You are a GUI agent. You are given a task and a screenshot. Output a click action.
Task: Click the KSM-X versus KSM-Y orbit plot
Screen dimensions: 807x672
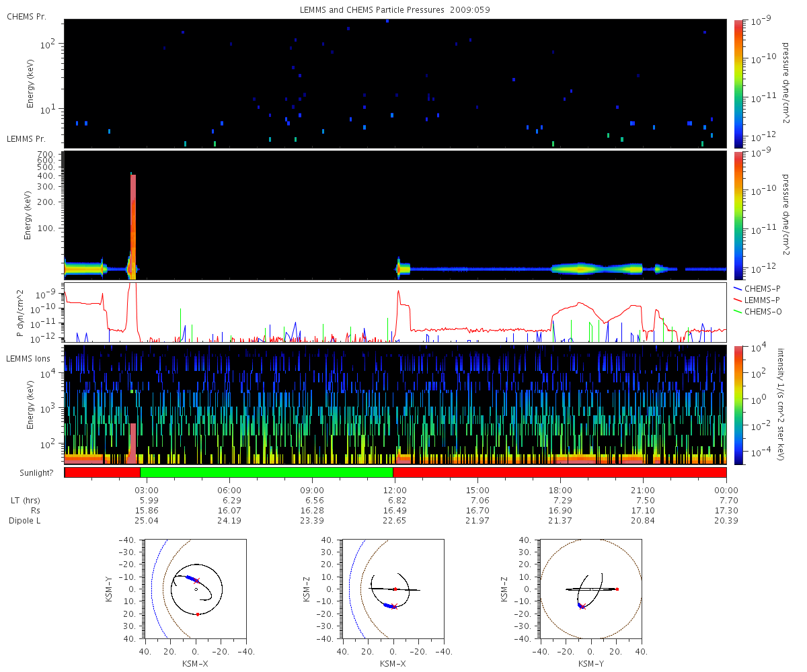[x=195, y=589]
